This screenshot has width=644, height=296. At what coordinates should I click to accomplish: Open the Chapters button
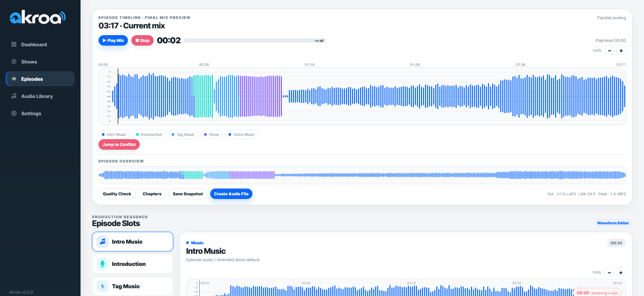[x=152, y=194]
